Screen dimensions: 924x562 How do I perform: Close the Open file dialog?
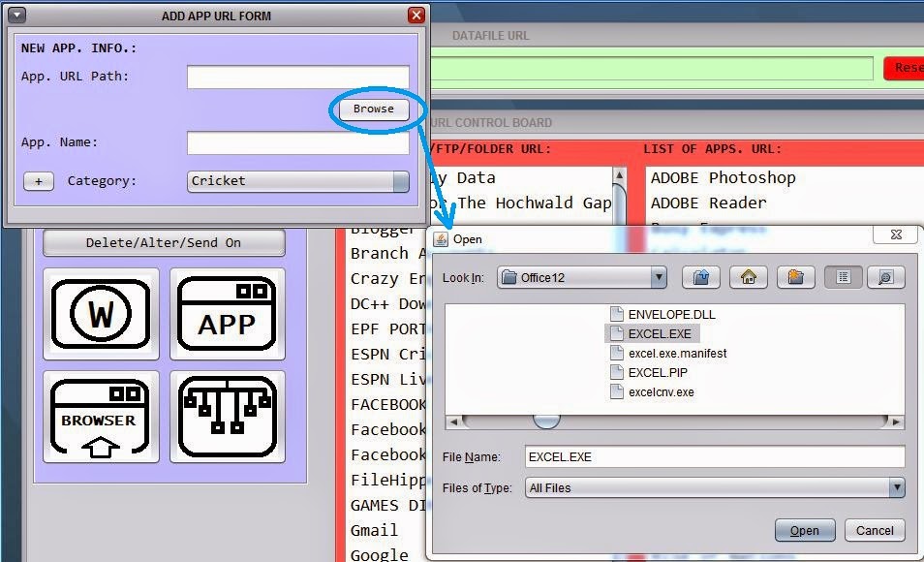click(896, 234)
